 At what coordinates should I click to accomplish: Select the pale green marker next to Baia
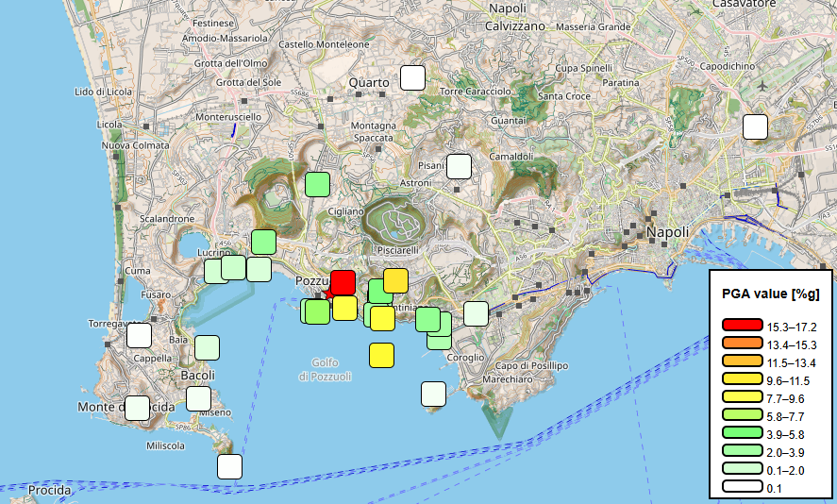207,347
